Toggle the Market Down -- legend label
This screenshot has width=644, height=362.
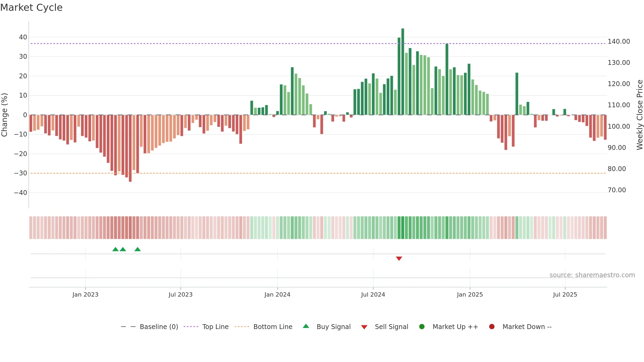click(527, 327)
